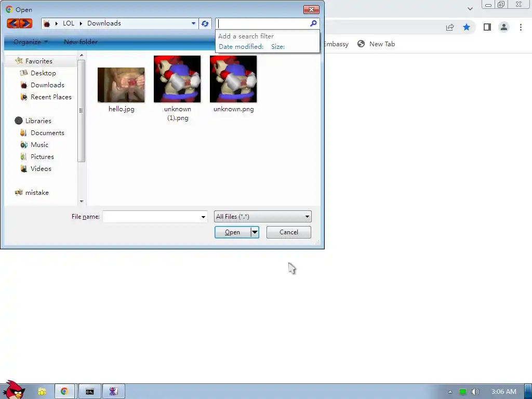Show hidden tray icons arrow
The width and height of the screenshot is (532, 399).
pyautogui.click(x=450, y=392)
